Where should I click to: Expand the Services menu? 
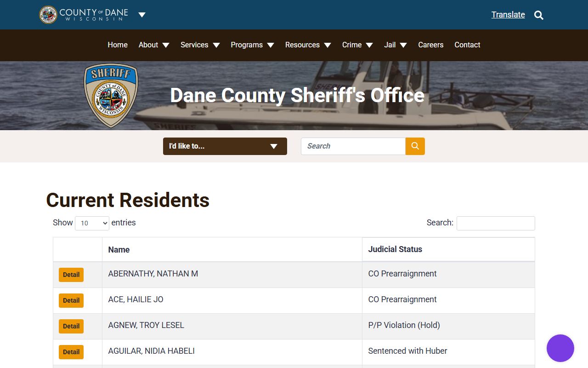point(200,45)
